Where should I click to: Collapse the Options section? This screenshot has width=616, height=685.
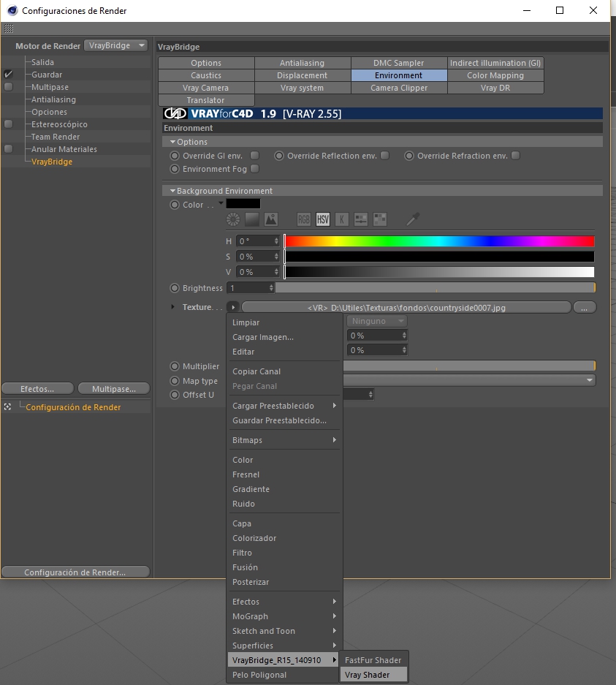click(x=172, y=142)
